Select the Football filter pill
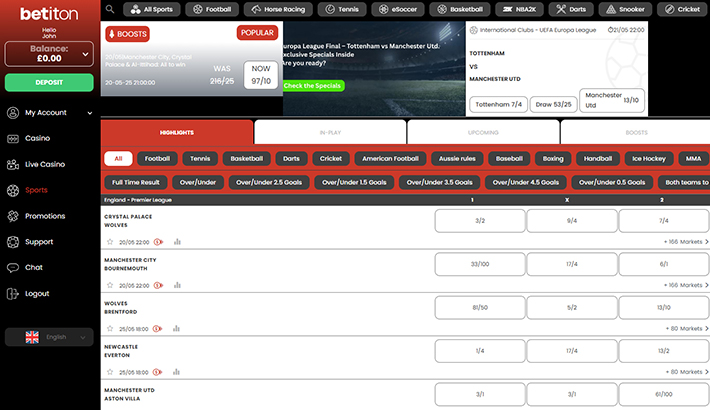710x410 pixels. 157,159
